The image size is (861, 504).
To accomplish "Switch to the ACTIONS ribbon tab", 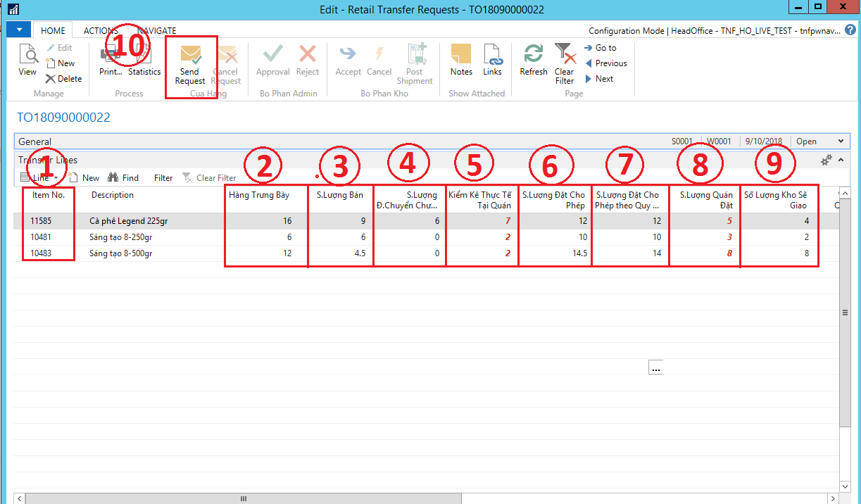I will coord(101,31).
